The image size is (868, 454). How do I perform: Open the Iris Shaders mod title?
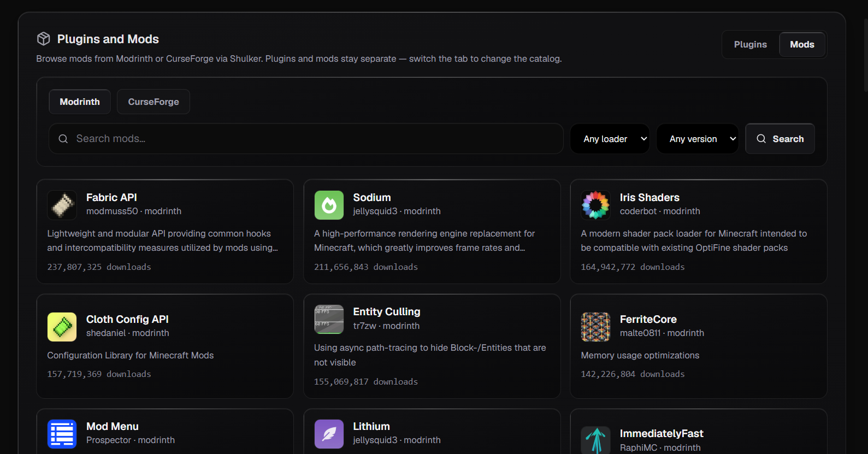coord(649,197)
